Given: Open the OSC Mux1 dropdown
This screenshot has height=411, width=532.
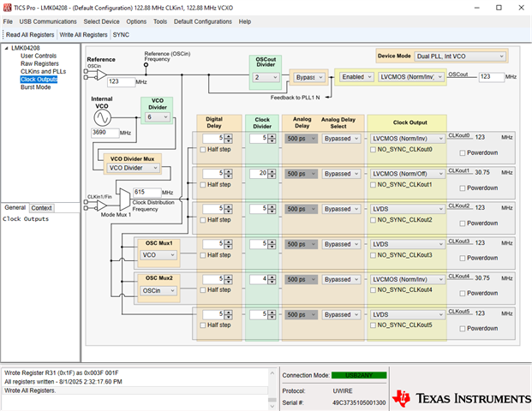Looking at the screenshot, I should 158,255.
